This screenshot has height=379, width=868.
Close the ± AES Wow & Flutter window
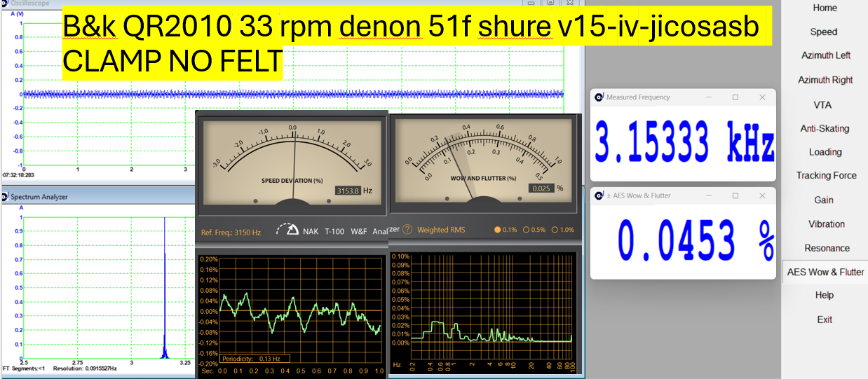762,195
